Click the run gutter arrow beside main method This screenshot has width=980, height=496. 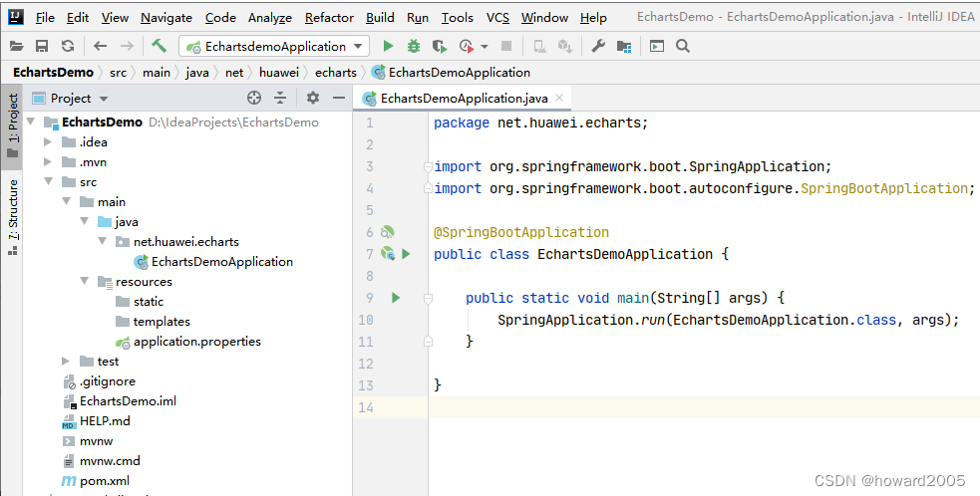pos(396,298)
